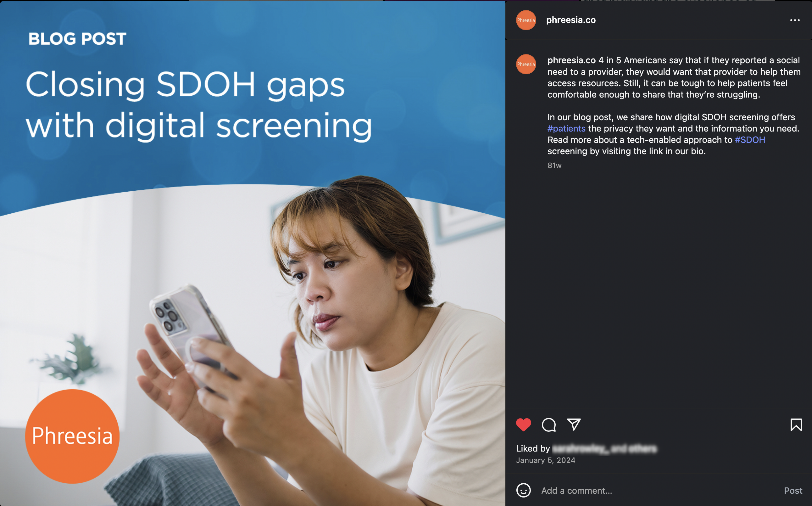The height and width of the screenshot is (506, 812).
Task: Click the blog post image
Action: [x=253, y=253]
